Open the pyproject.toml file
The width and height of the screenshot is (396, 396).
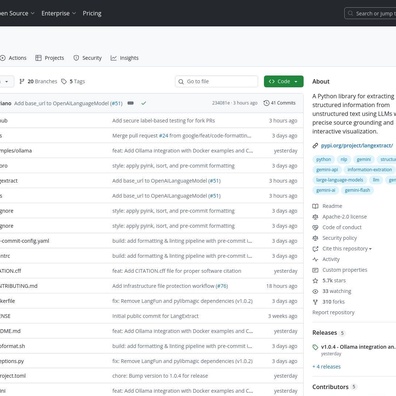(13, 376)
